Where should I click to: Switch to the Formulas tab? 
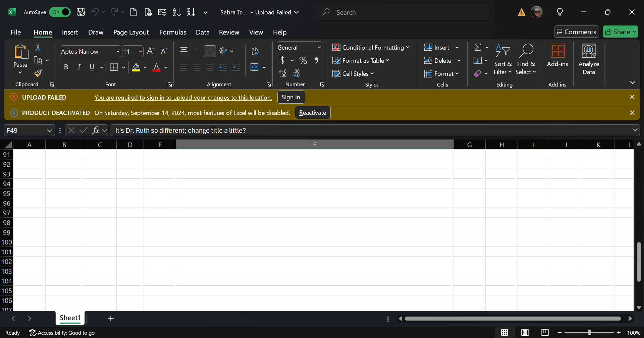point(173,32)
